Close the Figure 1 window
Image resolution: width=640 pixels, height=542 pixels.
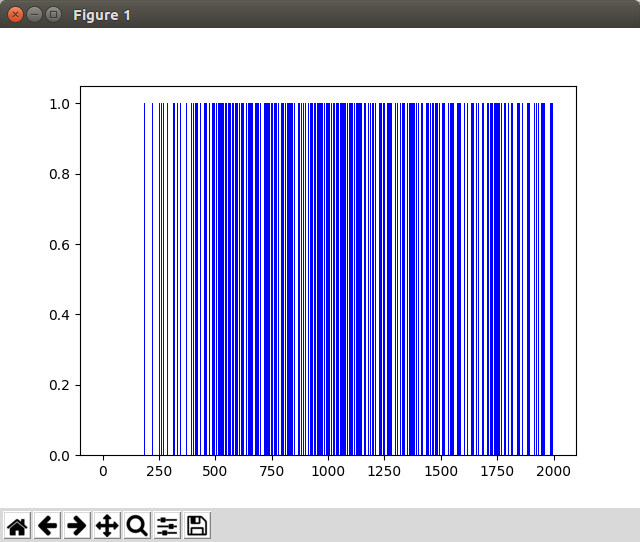16,15
